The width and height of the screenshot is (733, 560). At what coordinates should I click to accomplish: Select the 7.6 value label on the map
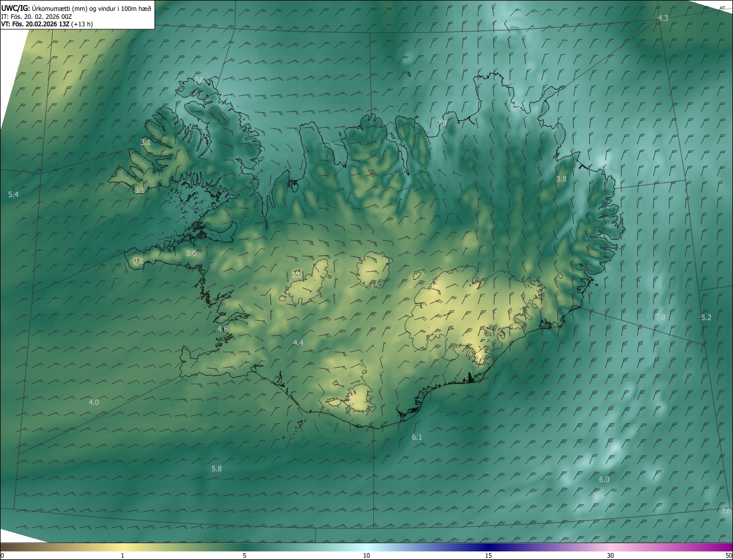[x=726, y=511]
